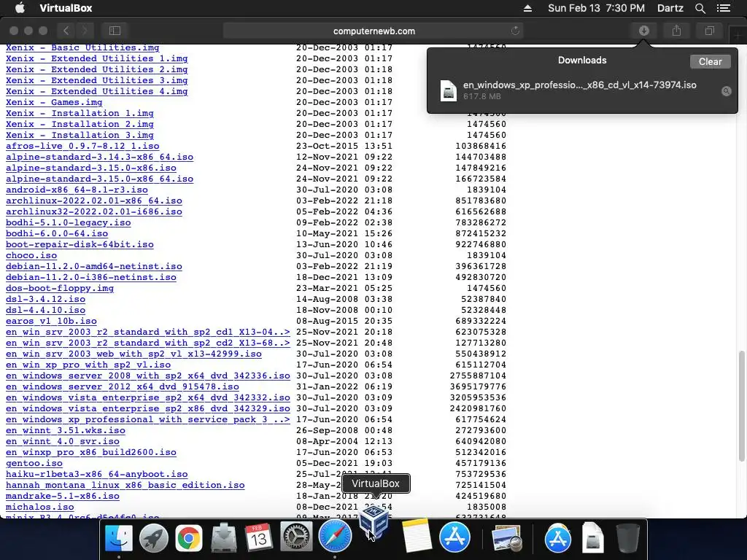Toggle the Downloads popover button
Screen dimensions: 747x560
click(x=643, y=31)
